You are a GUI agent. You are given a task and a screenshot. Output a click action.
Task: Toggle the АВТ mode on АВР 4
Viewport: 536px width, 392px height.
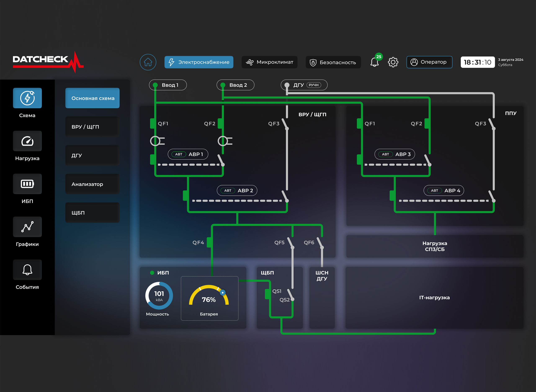(x=434, y=190)
